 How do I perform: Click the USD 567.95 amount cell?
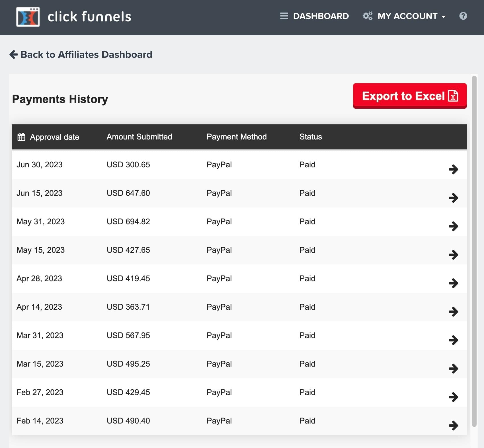[x=128, y=335]
